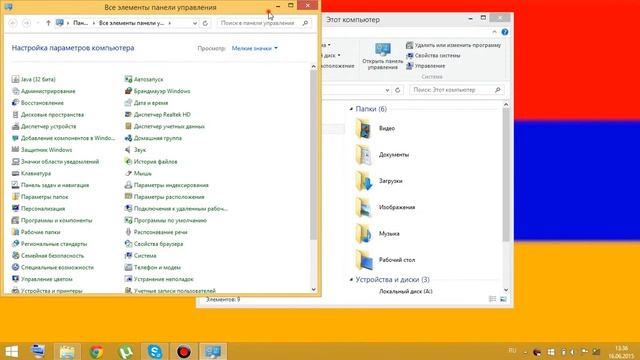Expand address dropdown in Этот компьютер window

pos(387,90)
